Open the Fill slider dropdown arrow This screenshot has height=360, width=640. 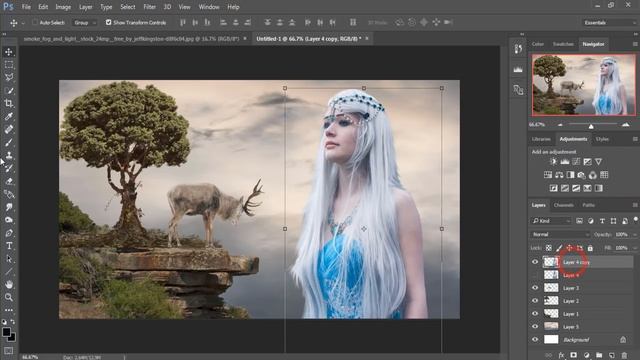pyautogui.click(x=635, y=248)
